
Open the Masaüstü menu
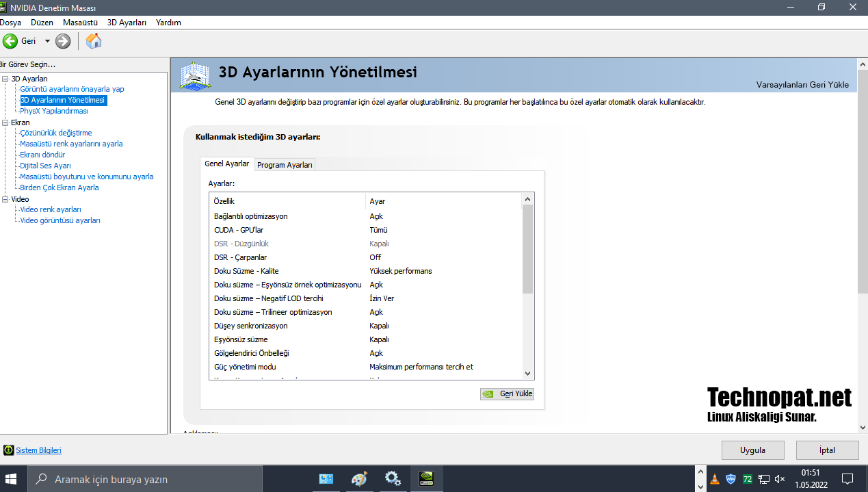[80, 23]
